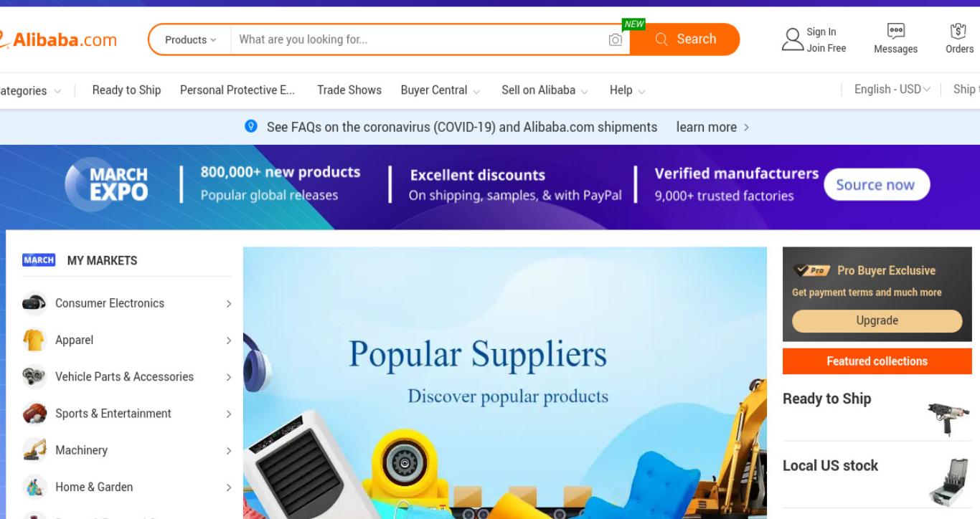Expand Vehicle Parts & Accessories chevron
This screenshot has height=519, width=980.
tap(229, 377)
